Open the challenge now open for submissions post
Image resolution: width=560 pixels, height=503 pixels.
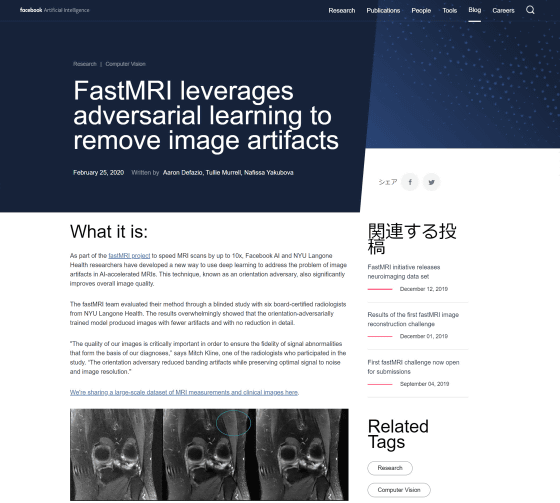[x=413, y=367]
